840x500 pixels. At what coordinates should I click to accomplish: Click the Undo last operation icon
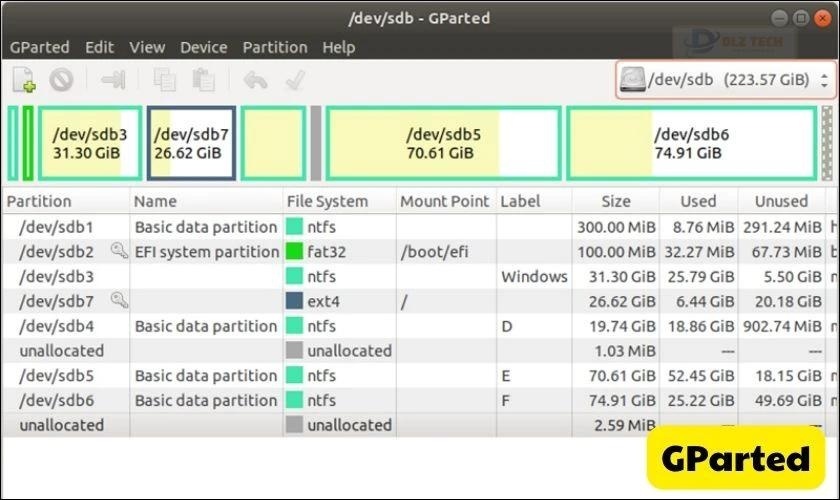coord(256,80)
